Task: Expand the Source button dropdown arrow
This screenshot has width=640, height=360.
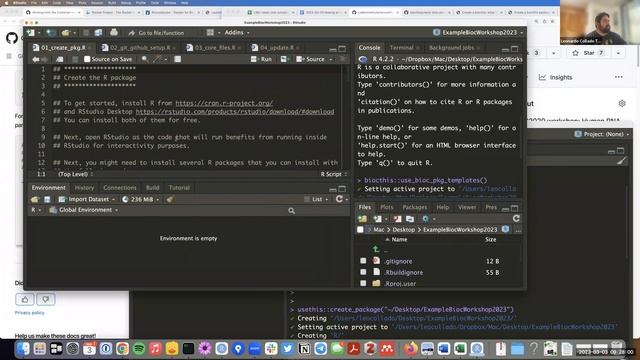Action: [331, 60]
